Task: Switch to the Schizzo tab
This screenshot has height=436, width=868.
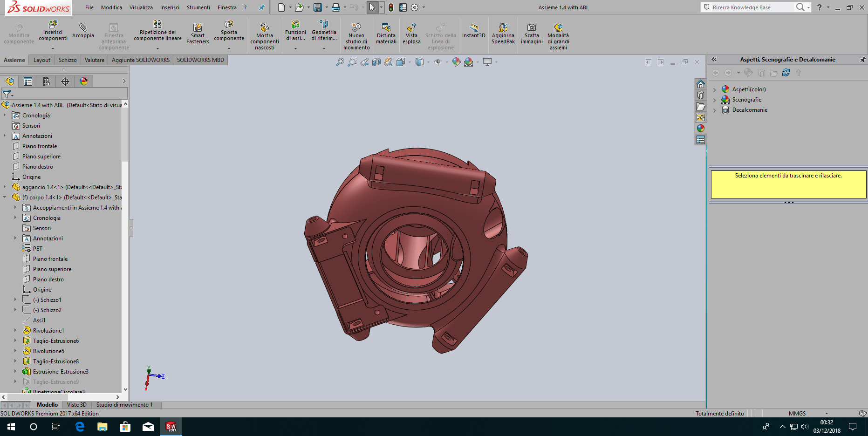Action: pos(68,60)
